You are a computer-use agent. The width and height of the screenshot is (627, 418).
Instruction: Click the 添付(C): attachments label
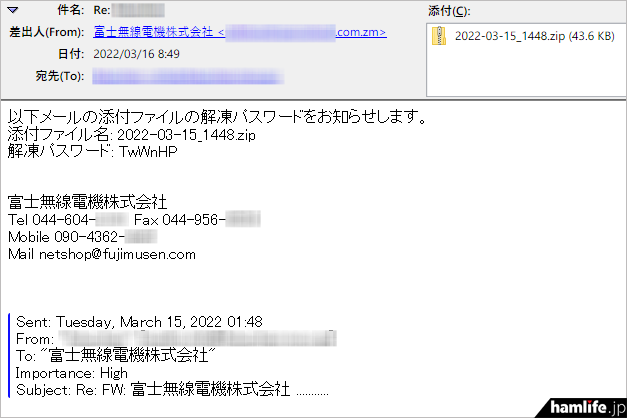tap(449, 11)
